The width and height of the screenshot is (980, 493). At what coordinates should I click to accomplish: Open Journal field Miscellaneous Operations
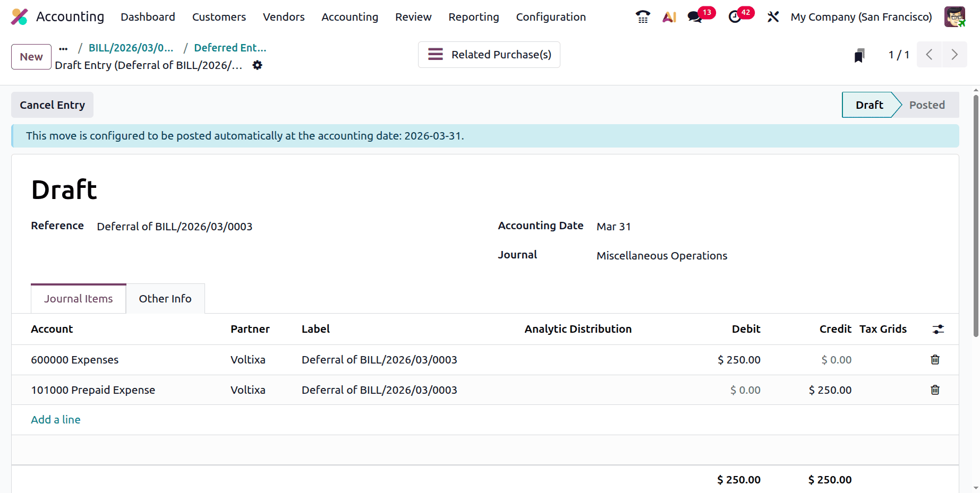click(661, 256)
